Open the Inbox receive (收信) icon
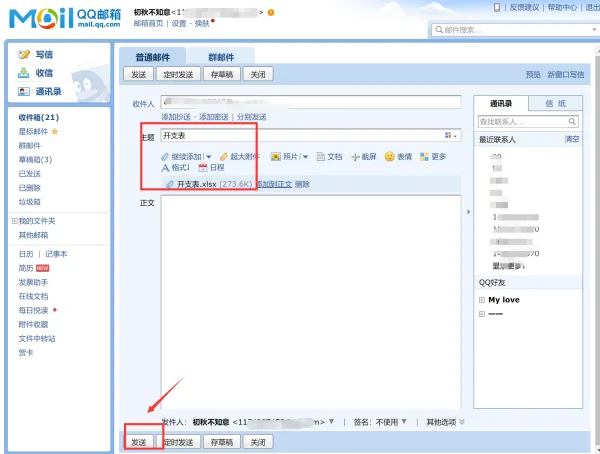The width and height of the screenshot is (600, 454). (24, 73)
